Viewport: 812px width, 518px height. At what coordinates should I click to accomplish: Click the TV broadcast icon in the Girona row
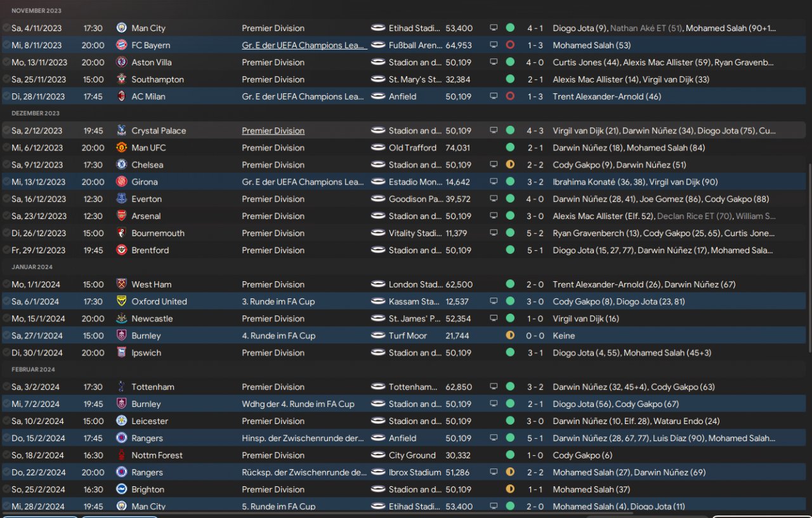[494, 182]
